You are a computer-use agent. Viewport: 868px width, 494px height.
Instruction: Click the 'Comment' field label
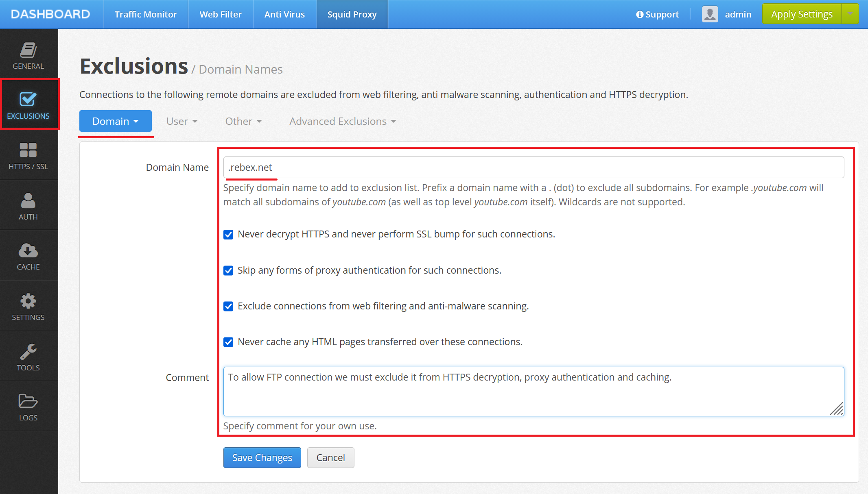tap(187, 378)
